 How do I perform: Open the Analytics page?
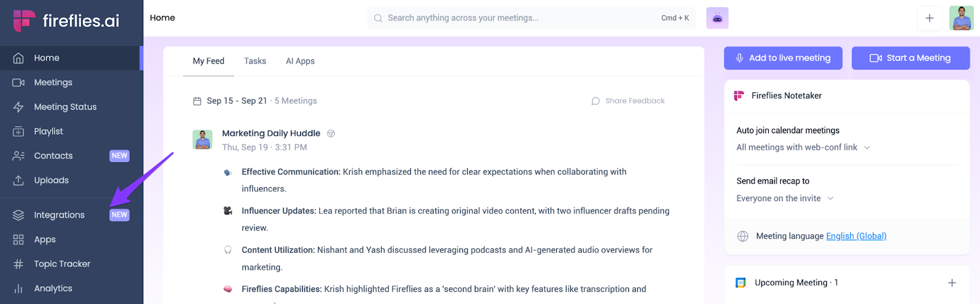pos(53,289)
